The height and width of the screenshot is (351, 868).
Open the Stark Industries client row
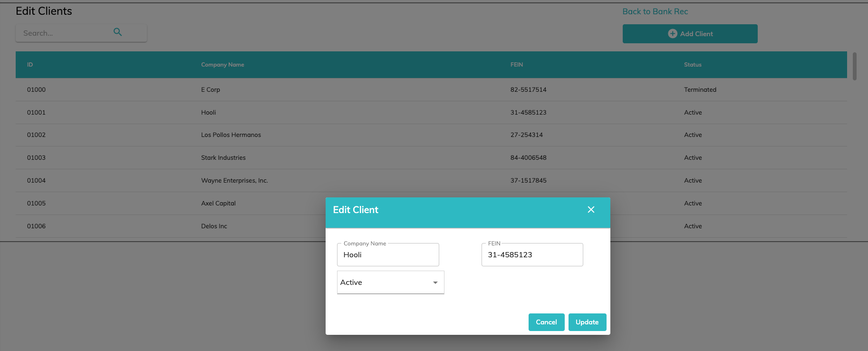[223, 158]
